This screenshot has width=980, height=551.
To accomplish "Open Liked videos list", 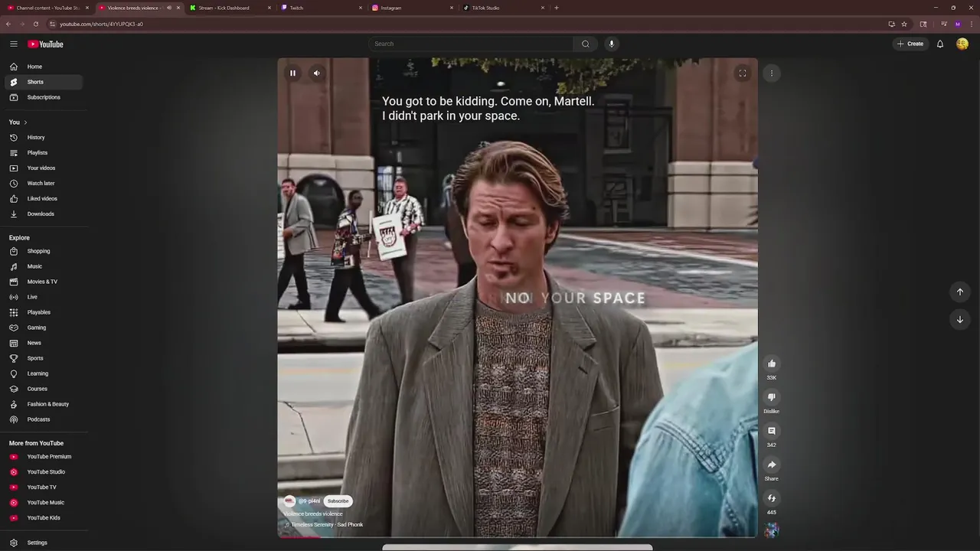I will (44, 199).
